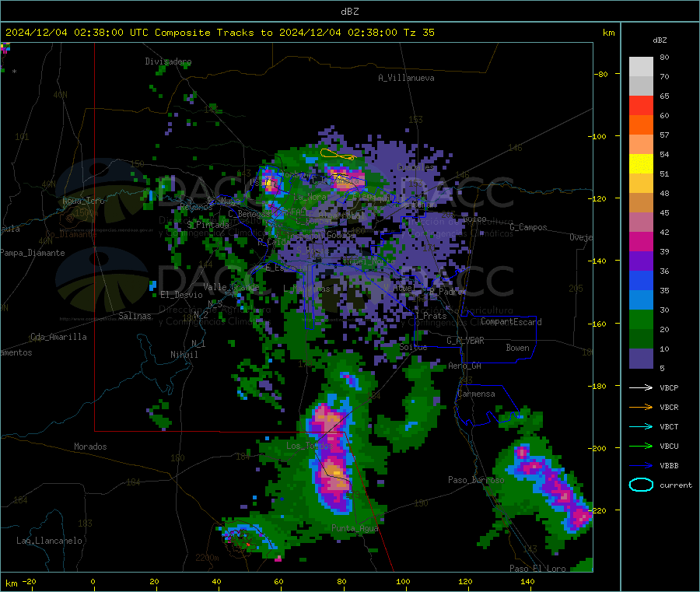700x592 pixels.
Task: Click the 'Morados' place label
Action: (x=90, y=447)
